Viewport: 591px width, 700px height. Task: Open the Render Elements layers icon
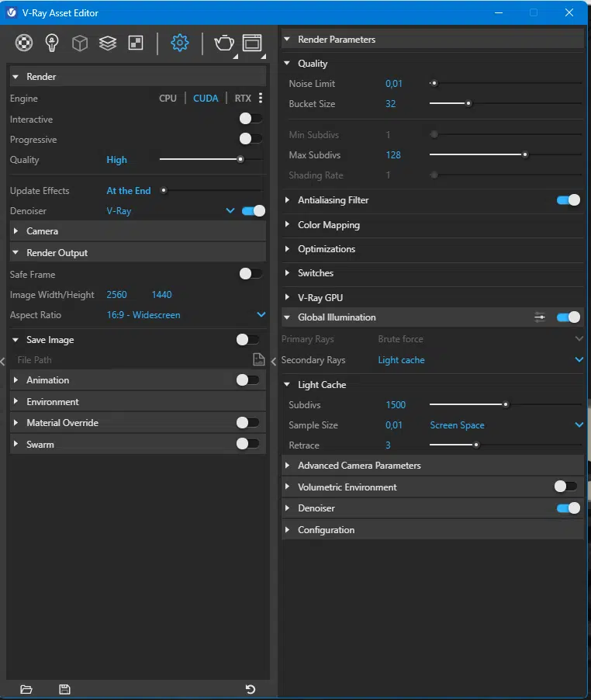click(108, 43)
